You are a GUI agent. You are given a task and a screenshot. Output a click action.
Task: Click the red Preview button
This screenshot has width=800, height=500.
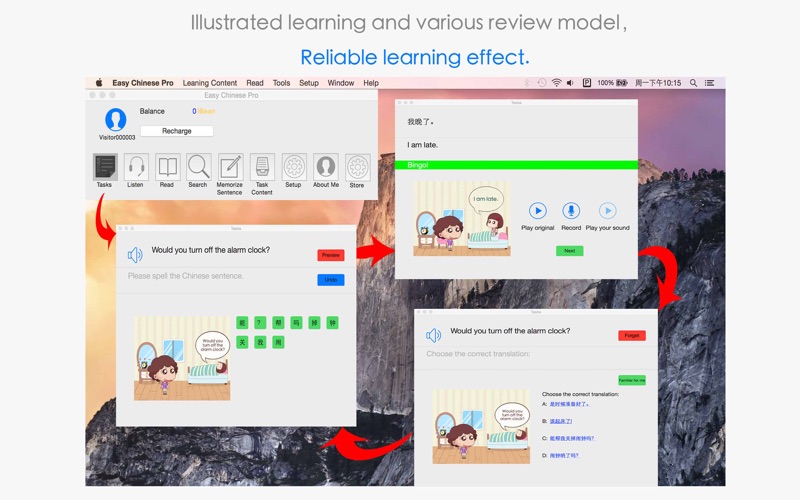coord(331,255)
